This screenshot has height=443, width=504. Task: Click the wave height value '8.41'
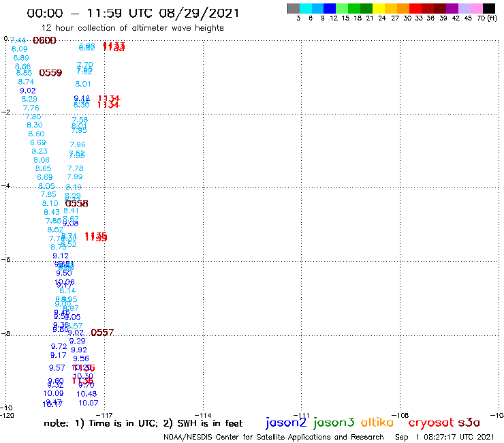71,211
